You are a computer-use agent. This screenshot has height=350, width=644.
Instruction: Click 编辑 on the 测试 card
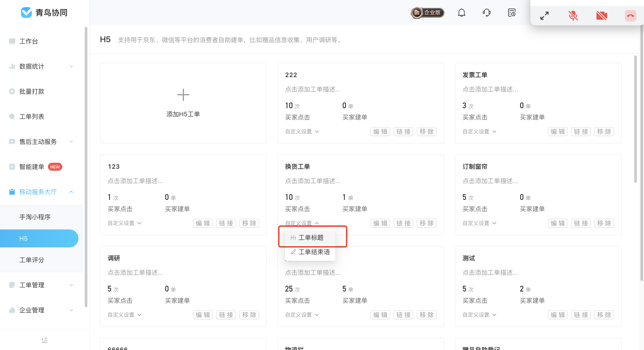coord(558,315)
